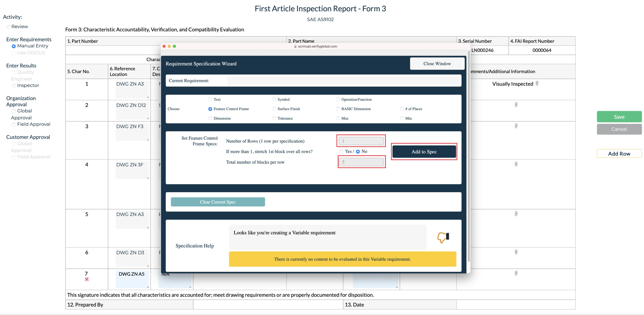Click the Add to Spec button
The width and height of the screenshot is (644, 315).
tap(424, 152)
